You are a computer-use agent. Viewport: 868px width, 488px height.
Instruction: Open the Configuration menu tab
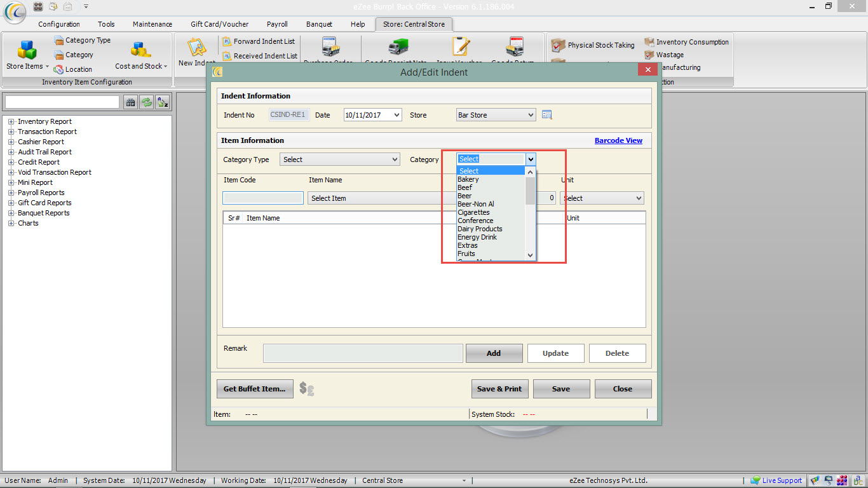[x=59, y=24]
